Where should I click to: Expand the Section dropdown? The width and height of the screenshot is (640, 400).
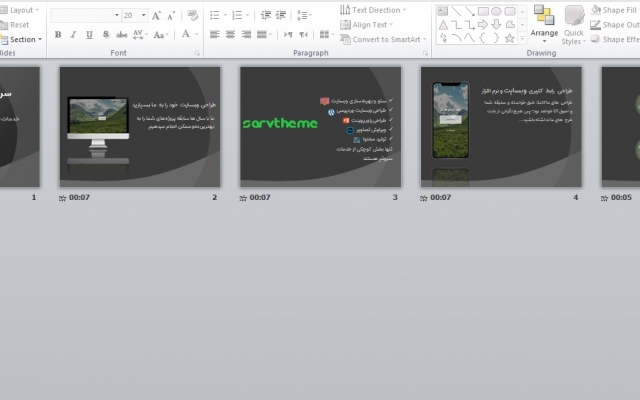click(22, 39)
